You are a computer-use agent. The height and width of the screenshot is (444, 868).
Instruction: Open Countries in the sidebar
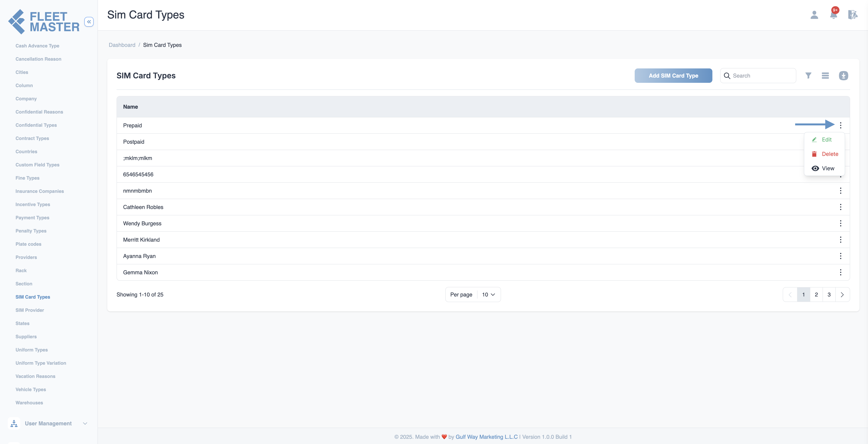pos(26,152)
